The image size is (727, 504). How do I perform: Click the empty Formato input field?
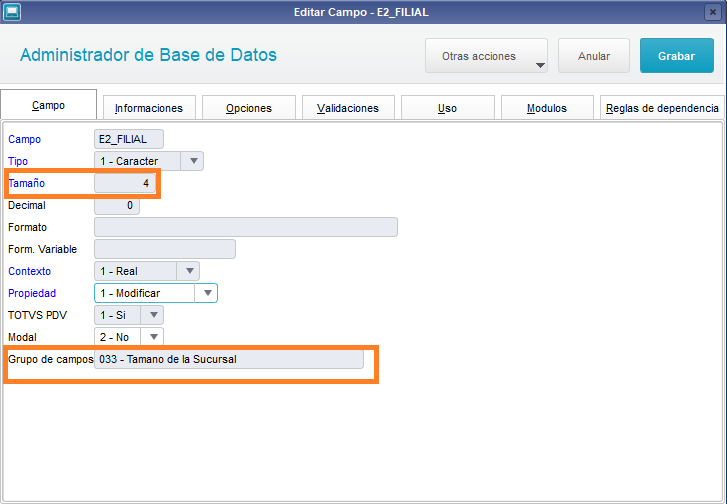click(x=246, y=227)
